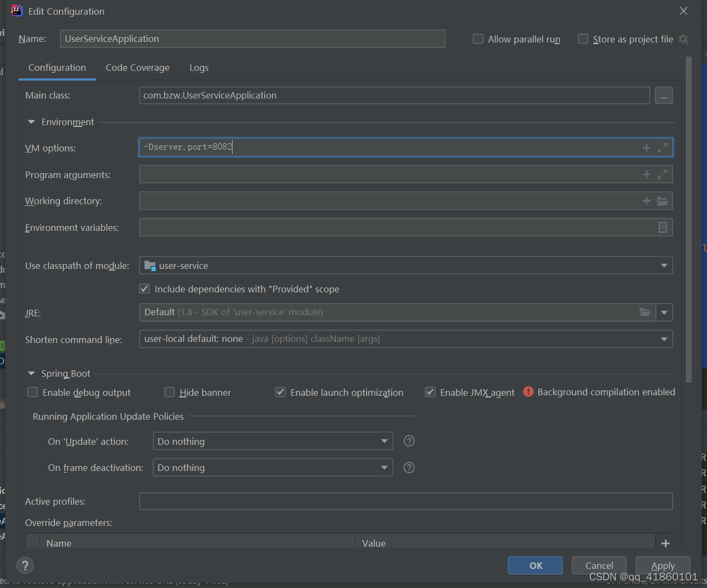Open the Environment variables editor icon
The image size is (707, 588).
coord(662,228)
